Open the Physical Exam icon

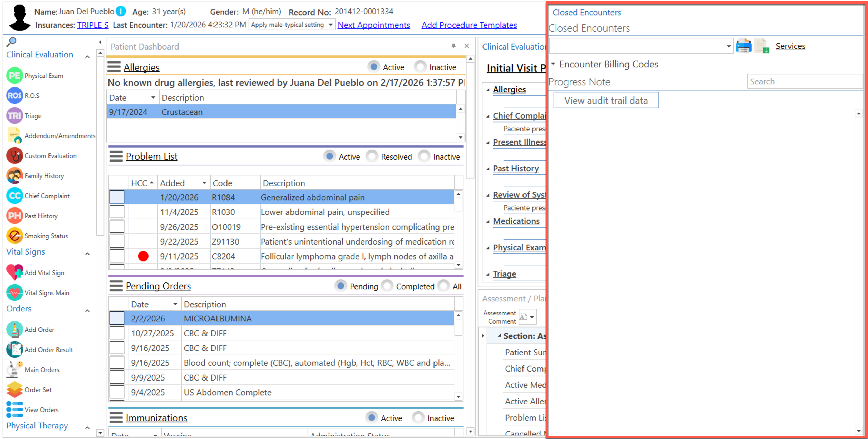click(14, 76)
